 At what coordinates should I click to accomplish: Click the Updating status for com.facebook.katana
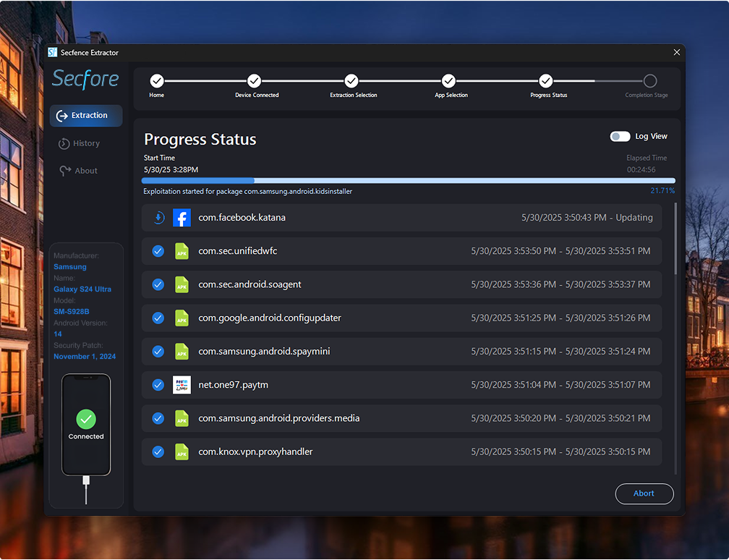[x=634, y=218]
